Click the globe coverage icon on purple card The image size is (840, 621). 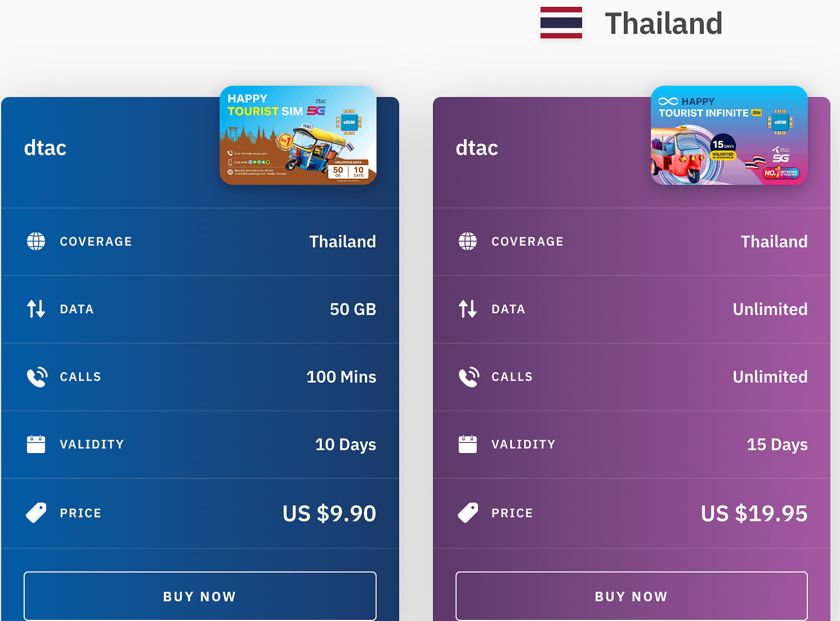pyautogui.click(x=468, y=241)
